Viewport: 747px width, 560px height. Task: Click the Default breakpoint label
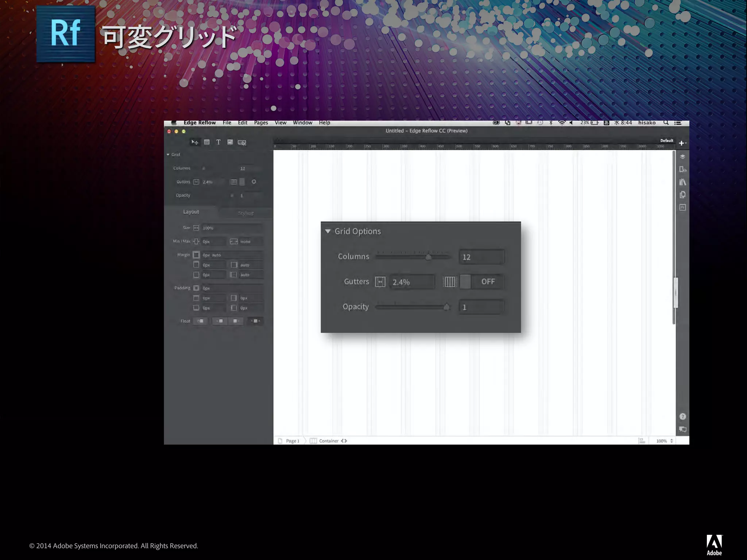coord(667,141)
